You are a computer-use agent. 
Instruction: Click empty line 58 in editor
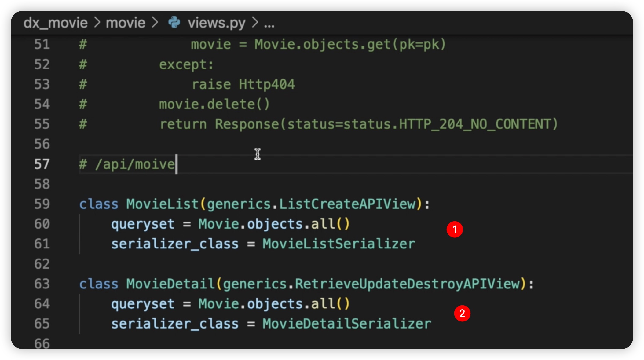pyautogui.click(x=356, y=184)
